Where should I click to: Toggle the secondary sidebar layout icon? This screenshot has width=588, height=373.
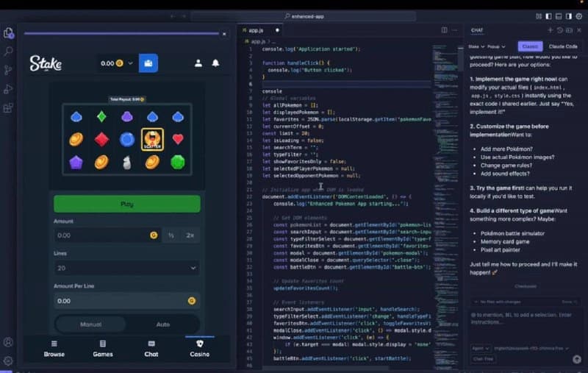(x=569, y=16)
